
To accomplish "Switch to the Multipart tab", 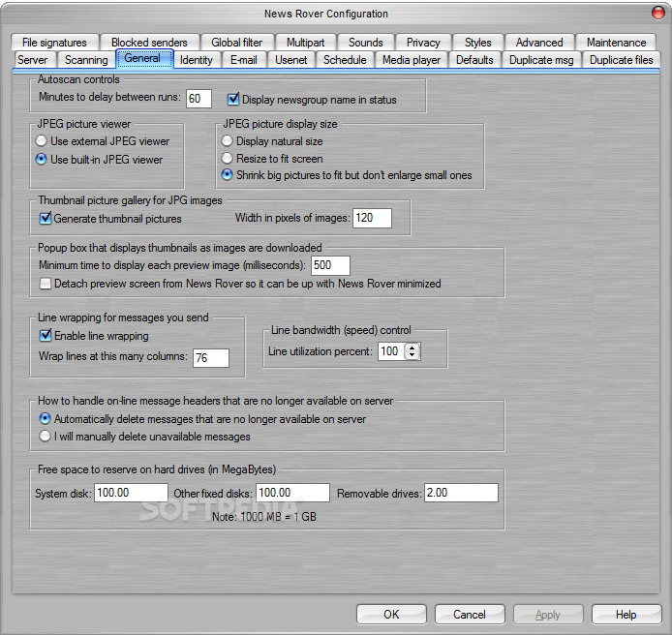I will (306, 43).
